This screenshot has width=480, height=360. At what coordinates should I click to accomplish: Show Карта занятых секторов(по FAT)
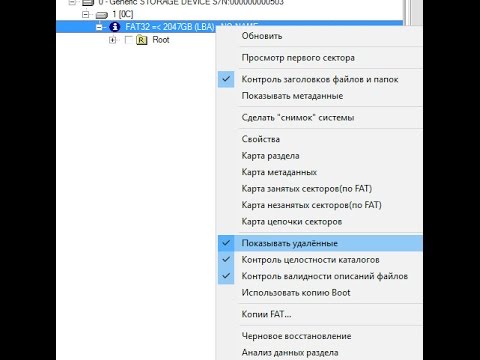click(320, 189)
